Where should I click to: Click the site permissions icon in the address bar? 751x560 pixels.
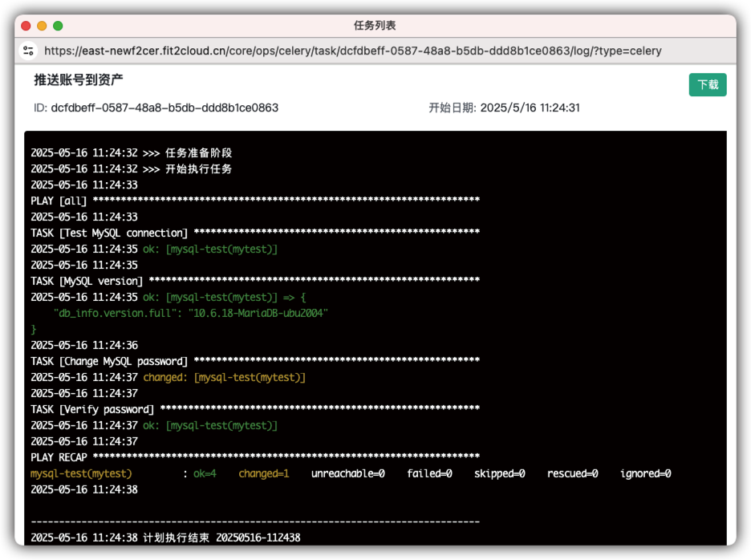tap(29, 51)
